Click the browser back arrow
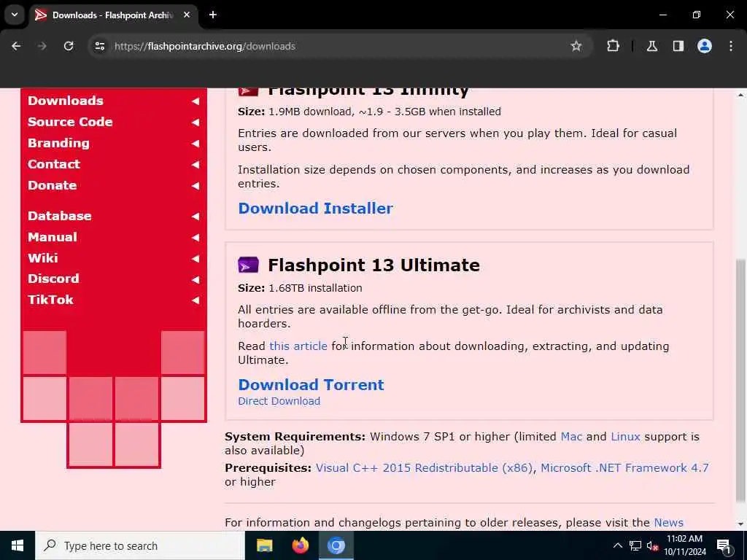 16,46
